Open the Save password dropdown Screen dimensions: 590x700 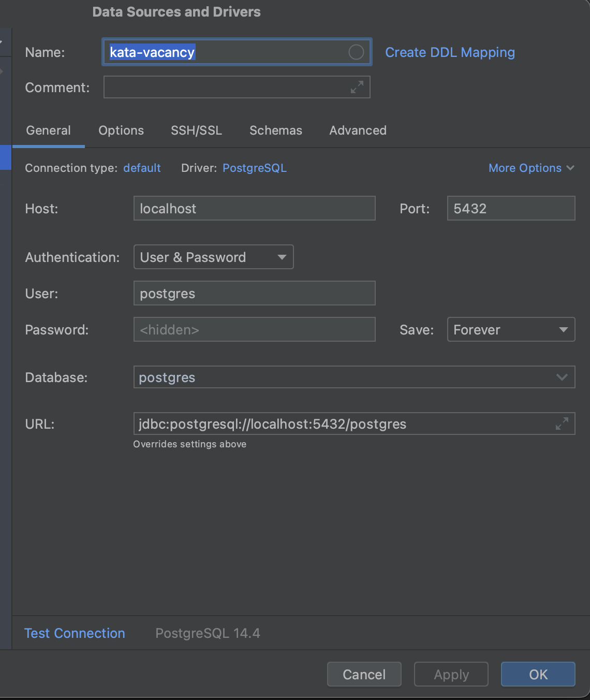coord(511,330)
